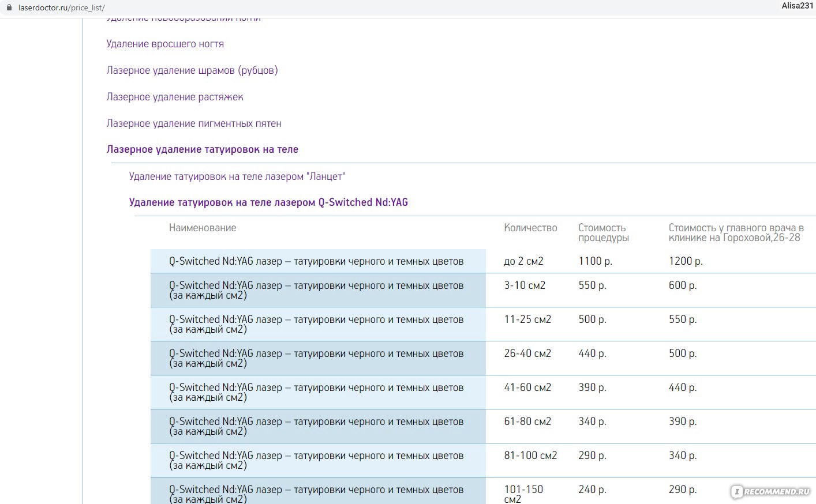This screenshot has width=816, height=504.
Task: Click the Наименование column header
Action: click(203, 228)
